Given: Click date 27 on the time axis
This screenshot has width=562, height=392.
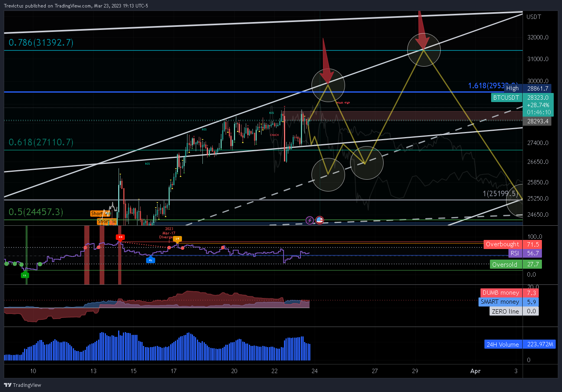Looking at the screenshot, I should click(x=375, y=371).
